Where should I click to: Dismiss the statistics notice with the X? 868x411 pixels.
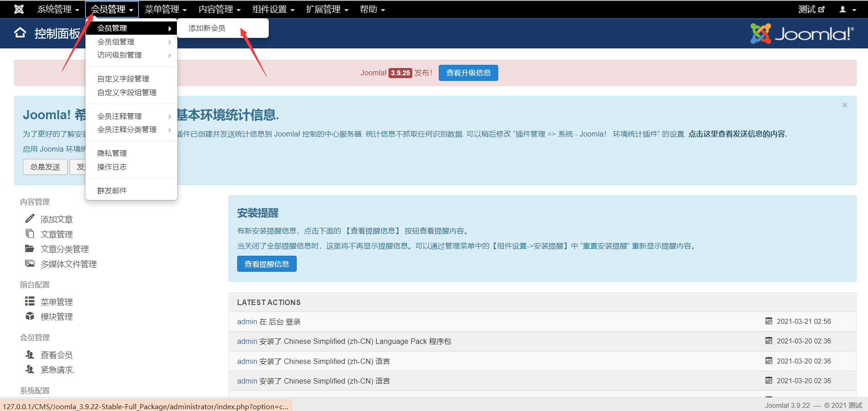[x=844, y=105]
